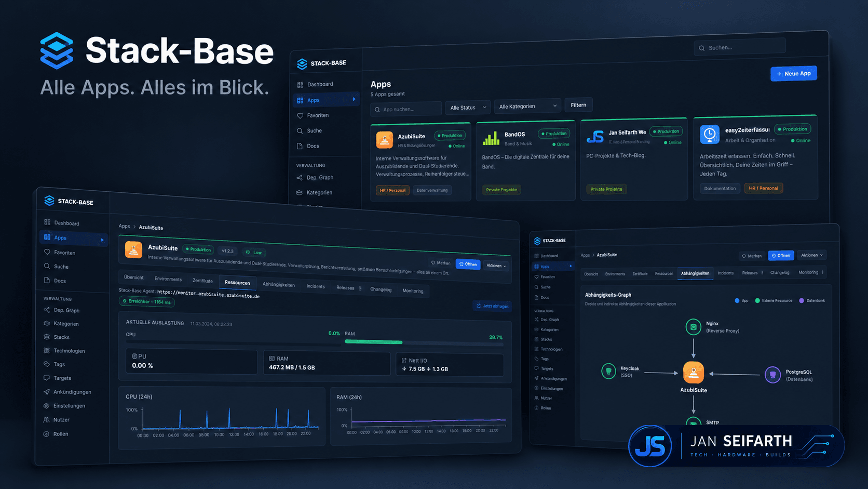Open the Alle Status dropdown
This screenshot has height=489, width=868.
coord(468,108)
